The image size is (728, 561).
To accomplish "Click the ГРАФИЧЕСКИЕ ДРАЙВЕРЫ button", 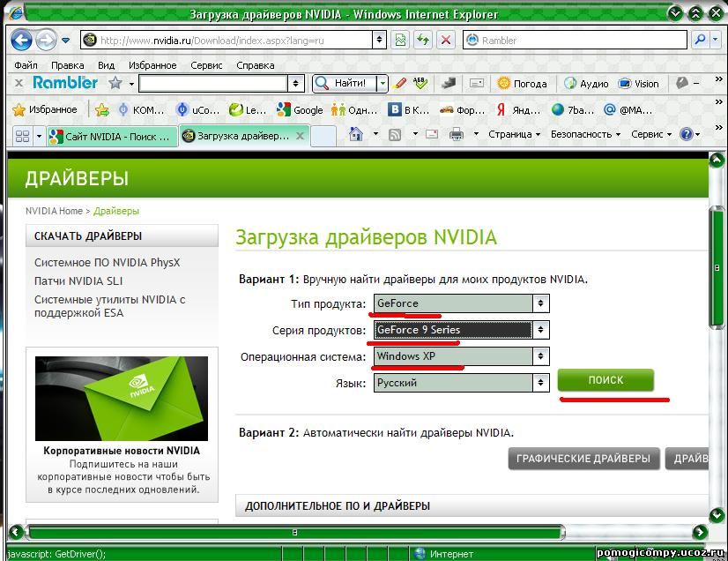I will pos(583,459).
